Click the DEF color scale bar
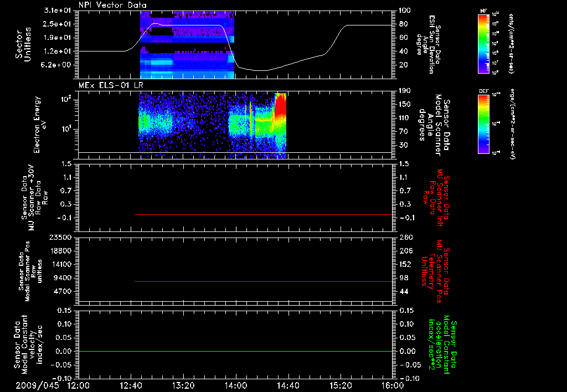Image resolution: width=567 pixels, height=392 pixels. click(x=484, y=124)
